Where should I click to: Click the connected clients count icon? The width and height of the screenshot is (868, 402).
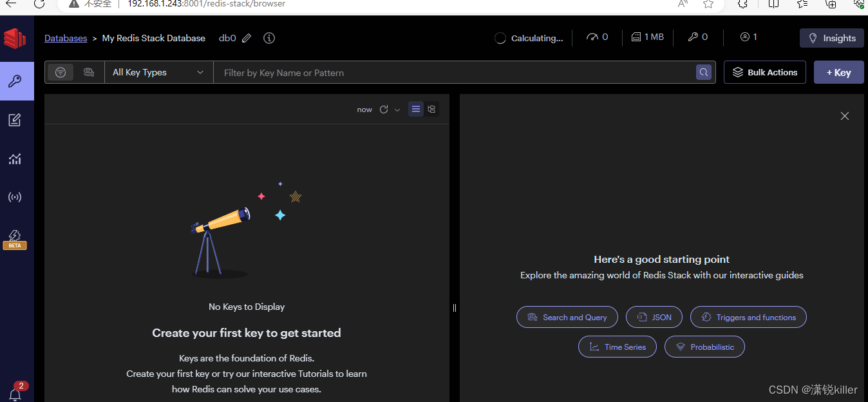click(745, 37)
